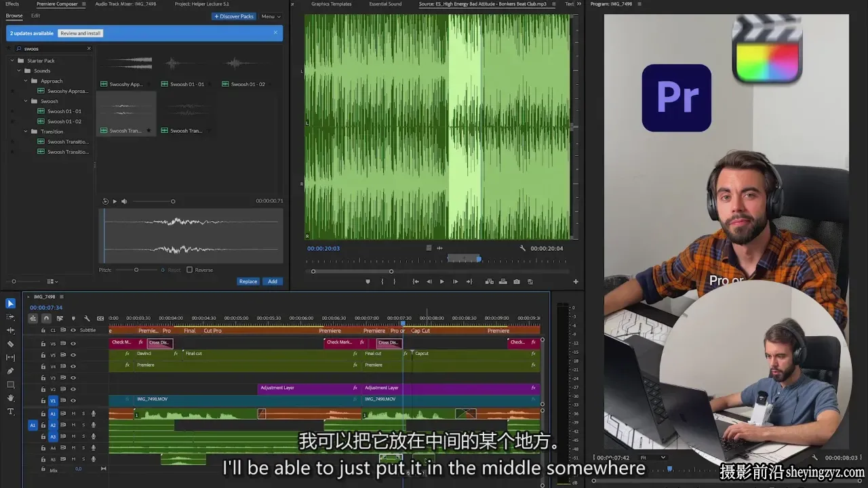
Task: Click Mark Out in Source monitor
Action: 394,281
